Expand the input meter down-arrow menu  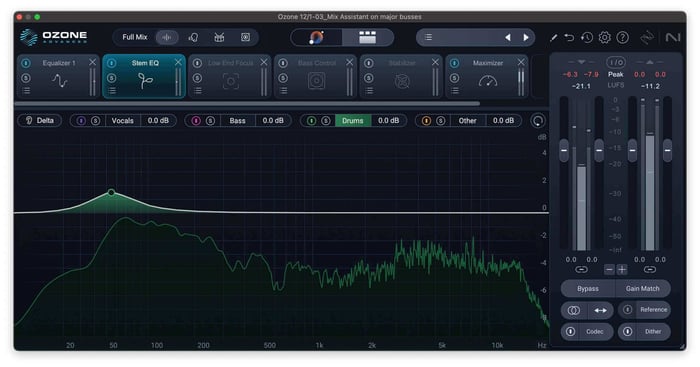(581, 62)
